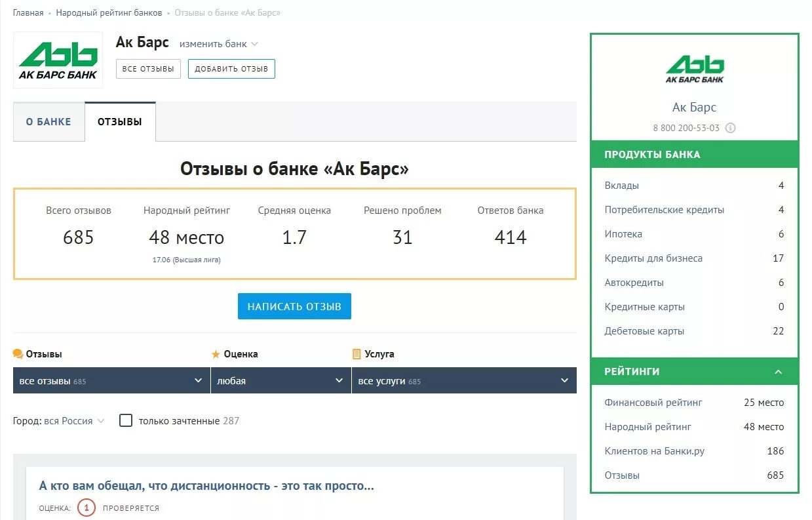Click the Ак Барс title next to logo
Image resolution: width=812 pixels, height=520 pixels.
[x=142, y=43]
